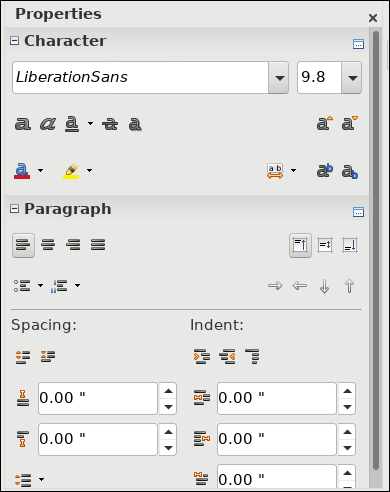This screenshot has height=492, width=390.
Task: Click first line indent field
Action: tap(277, 477)
